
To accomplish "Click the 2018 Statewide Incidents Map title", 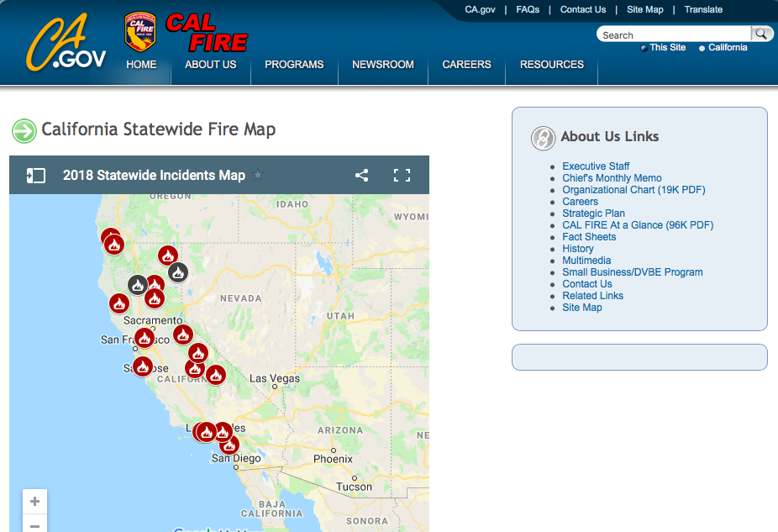I will click(x=154, y=175).
